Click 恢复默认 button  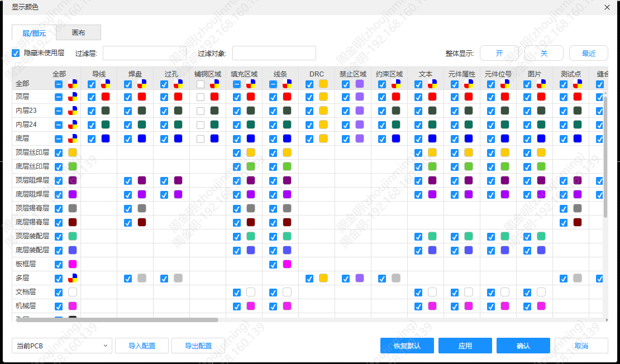click(x=407, y=346)
